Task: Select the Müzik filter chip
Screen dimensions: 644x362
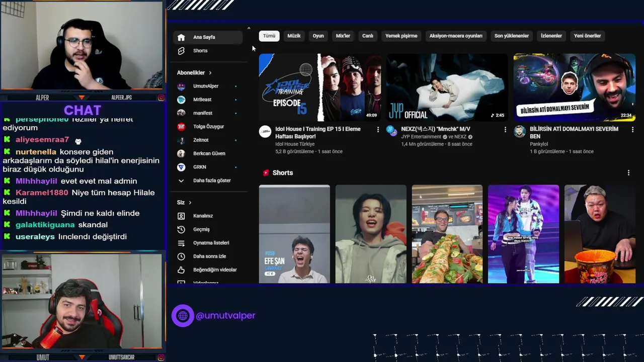Action: click(294, 36)
